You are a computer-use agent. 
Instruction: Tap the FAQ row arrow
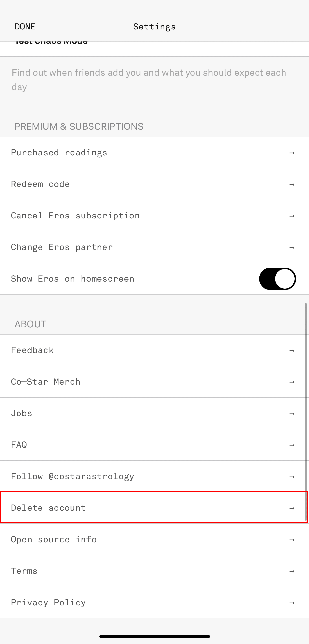click(x=292, y=445)
